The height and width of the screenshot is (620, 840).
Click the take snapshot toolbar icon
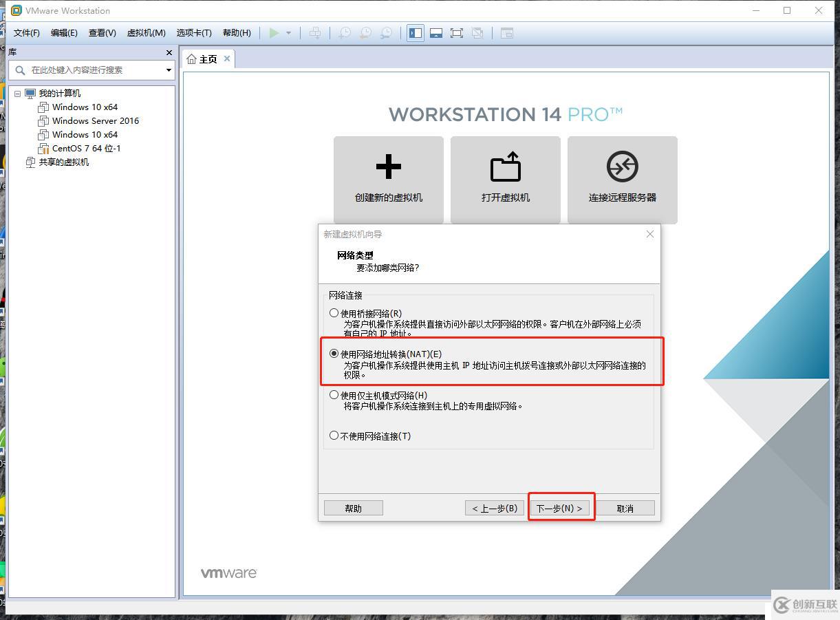[345, 33]
